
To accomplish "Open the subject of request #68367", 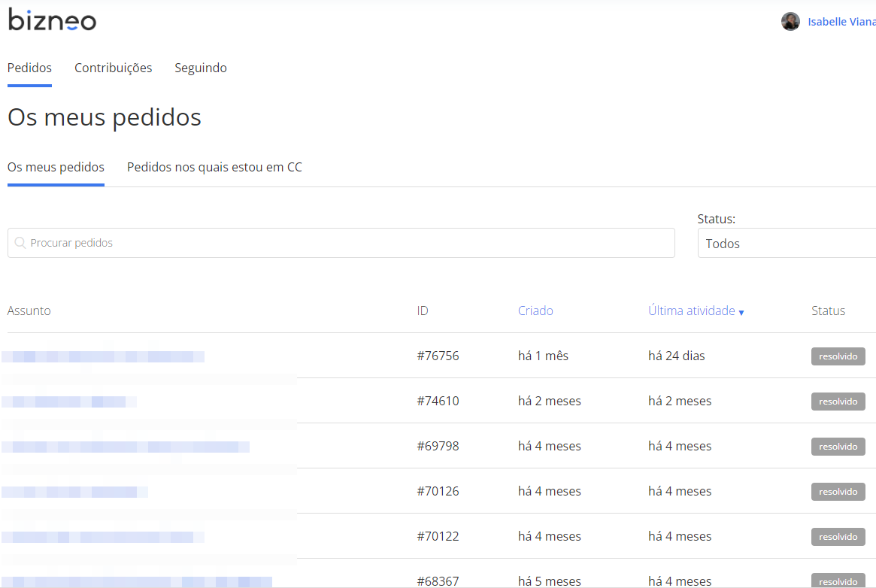I will pos(137,581).
